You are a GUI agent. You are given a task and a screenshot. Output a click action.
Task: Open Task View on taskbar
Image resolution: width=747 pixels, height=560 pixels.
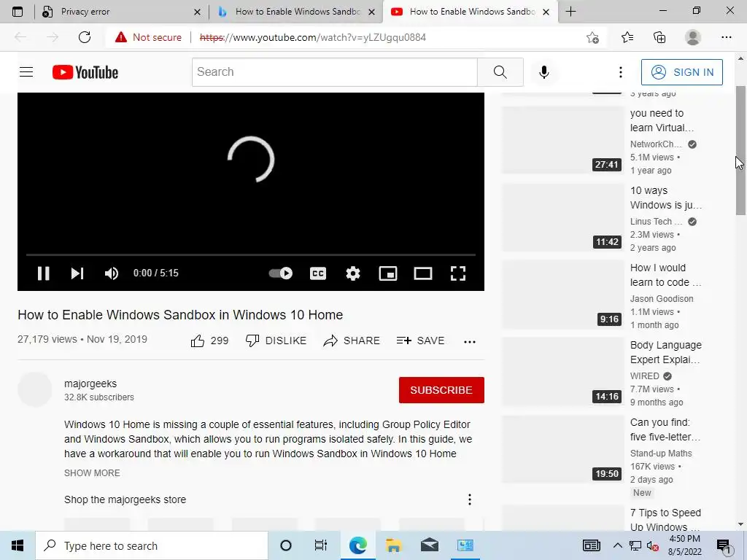(x=321, y=545)
